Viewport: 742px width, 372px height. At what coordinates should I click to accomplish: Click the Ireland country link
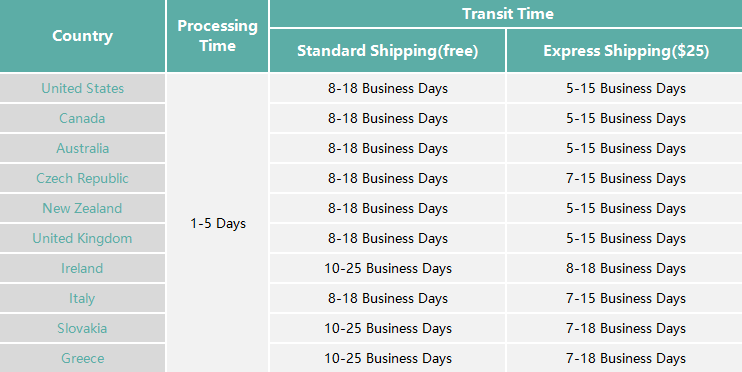coord(82,268)
